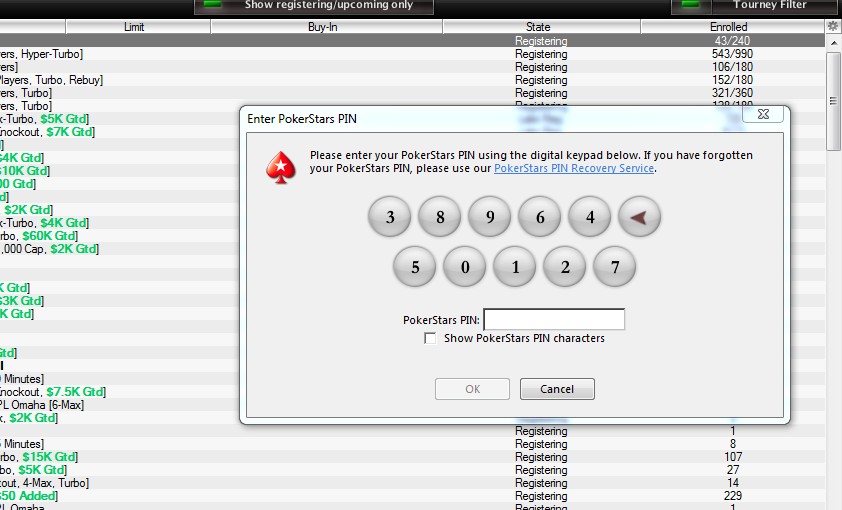This screenshot has width=842, height=510.
Task: Close the Enter PokerStars PIN dialog
Action: (763, 114)
